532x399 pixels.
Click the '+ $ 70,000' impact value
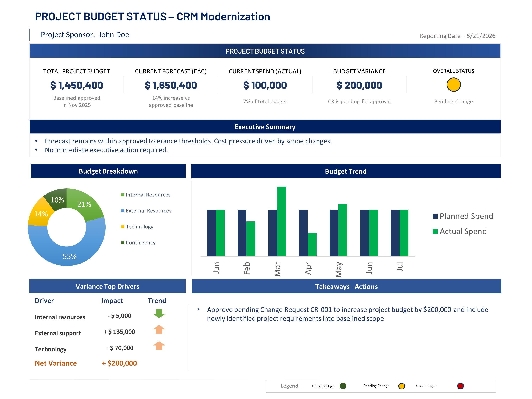[119, 348]
